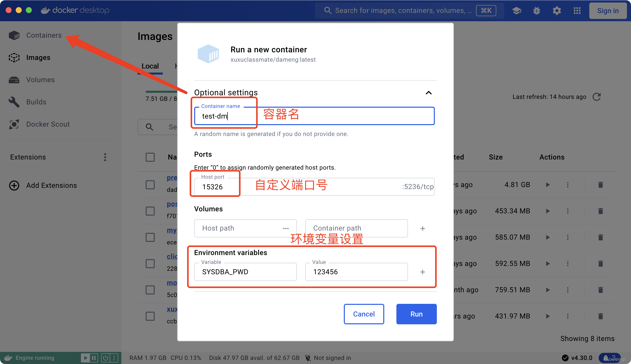Screen dimensions: 631x364
Task: Check the box for the 585.07 MB image row
Action: pyautogui.click(x=150, y=237)
